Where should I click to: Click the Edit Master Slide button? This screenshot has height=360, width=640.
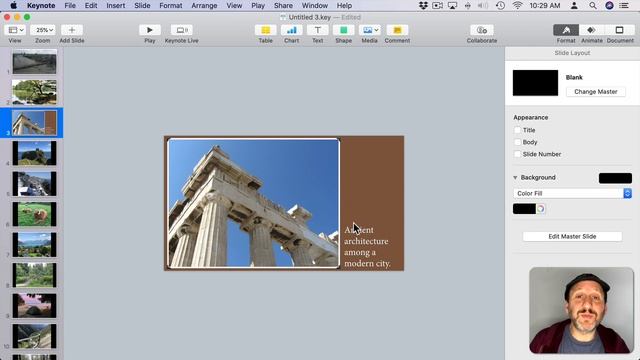coord(572,237)
